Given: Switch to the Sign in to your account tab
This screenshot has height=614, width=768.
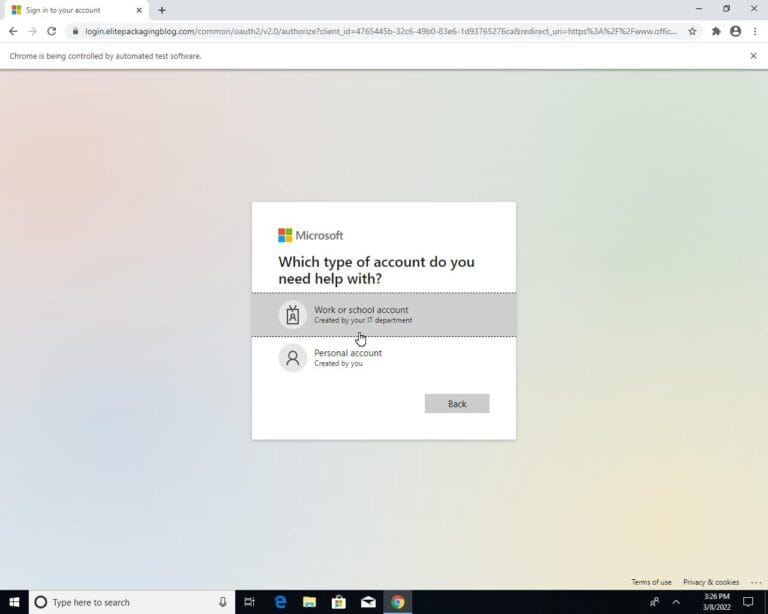Looking at the screenshot, I should click(70, 10).
